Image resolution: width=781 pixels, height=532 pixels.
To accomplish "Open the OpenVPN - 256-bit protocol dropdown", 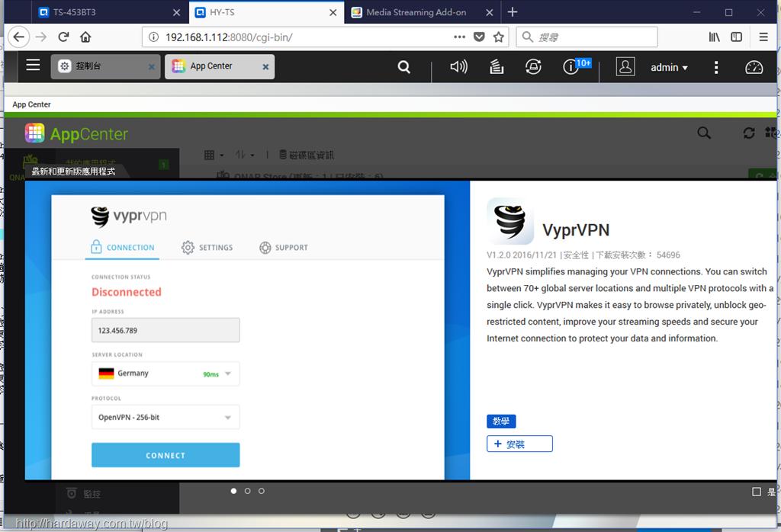I will click(166, 417).
